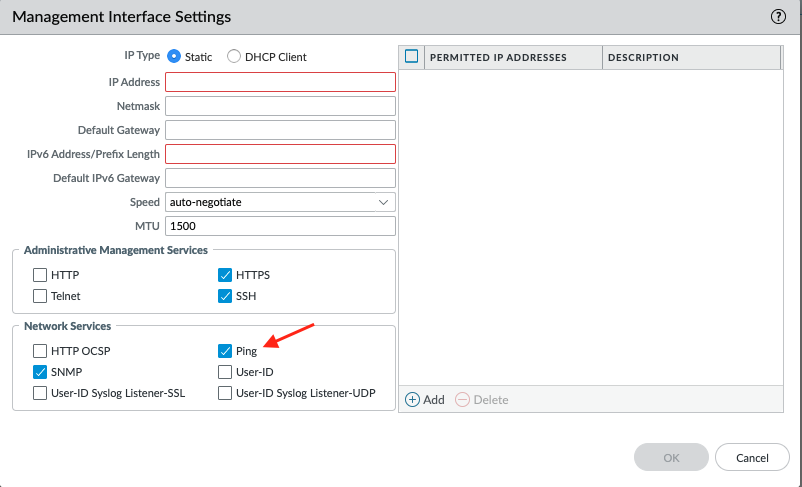Uncheck the HTTPS checkbox

click(x=225, y=275)
